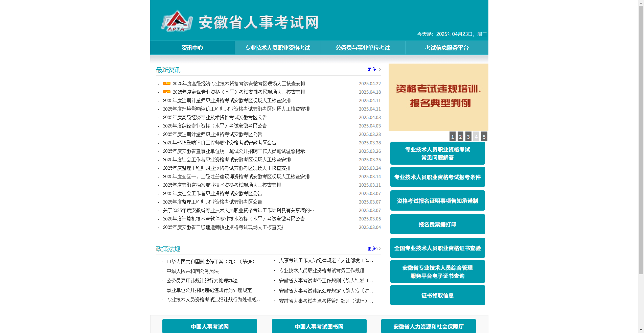The height and width of the screenshot is (333, 644).
Task: Open 专业技术人员职业资格考试报考条件
Action: 437,177
